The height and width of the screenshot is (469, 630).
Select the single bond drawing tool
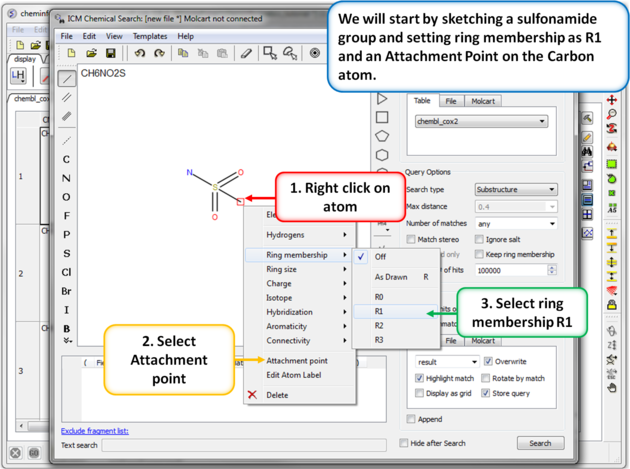point(67,78)
